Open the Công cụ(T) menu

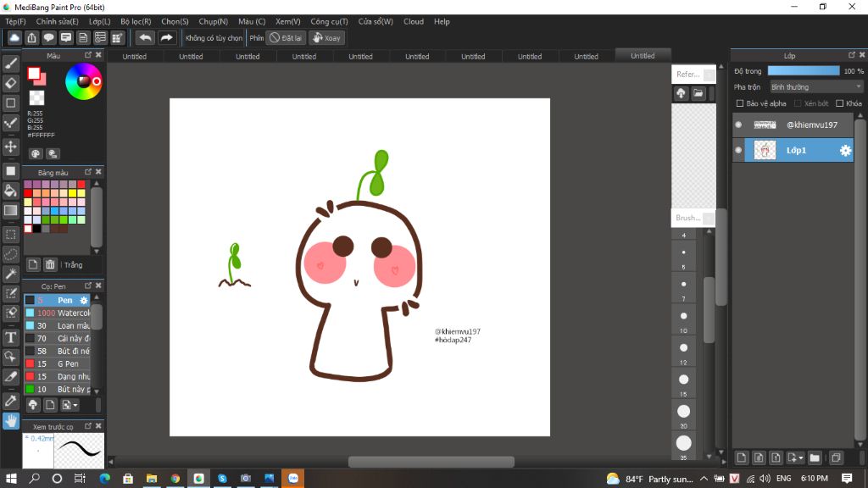click(x=329, y=21)
